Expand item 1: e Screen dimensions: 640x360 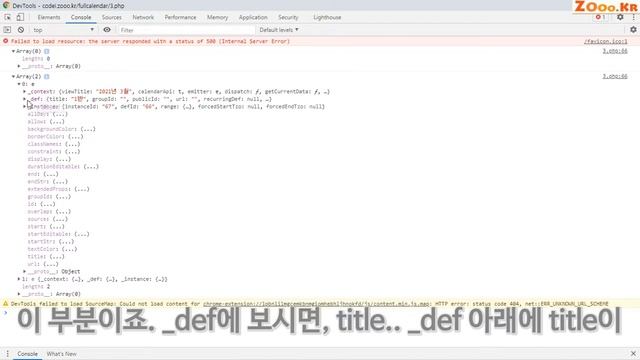[x=19, y=279]
